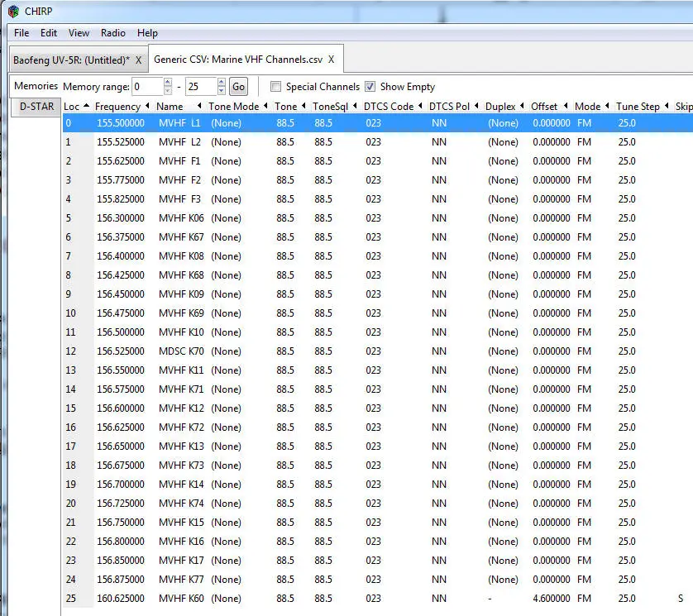Enable the Special Channels checkbox
This screenshot has width=693, height=616.
click(275, 87)
